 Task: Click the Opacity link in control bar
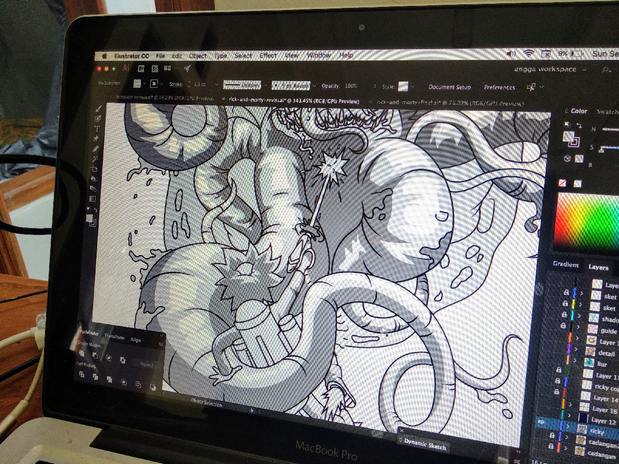coord(330,86)
